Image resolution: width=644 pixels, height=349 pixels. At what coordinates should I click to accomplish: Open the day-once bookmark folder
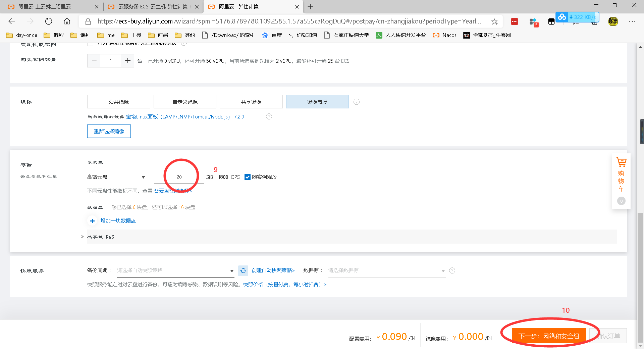22,35
